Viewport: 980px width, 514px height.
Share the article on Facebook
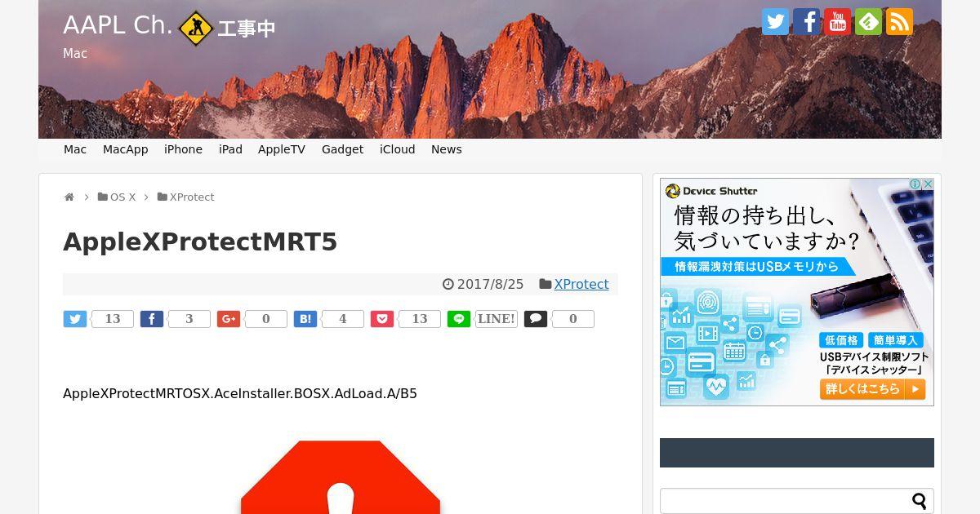click(152, 319)
